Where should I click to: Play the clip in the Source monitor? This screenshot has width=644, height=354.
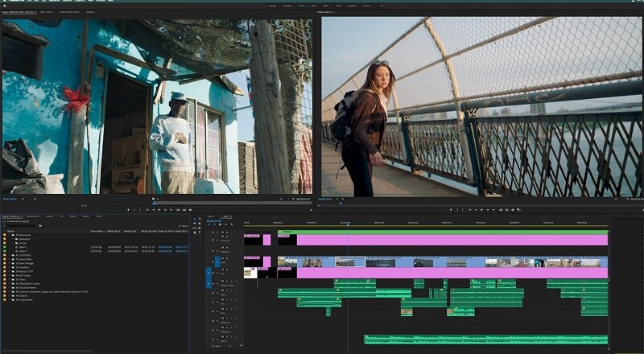click(159, 209)
